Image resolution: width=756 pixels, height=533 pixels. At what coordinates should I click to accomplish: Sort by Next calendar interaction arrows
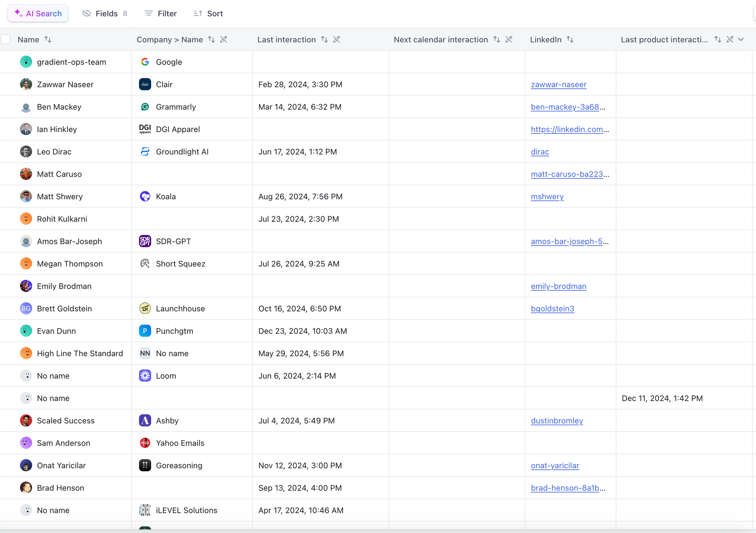click(497, 39)
